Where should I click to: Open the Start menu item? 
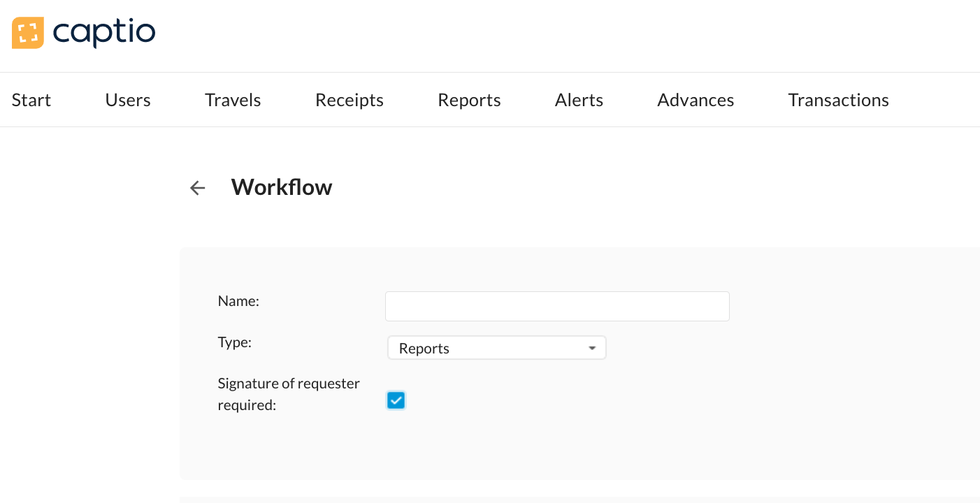click(x=31, y=100)
